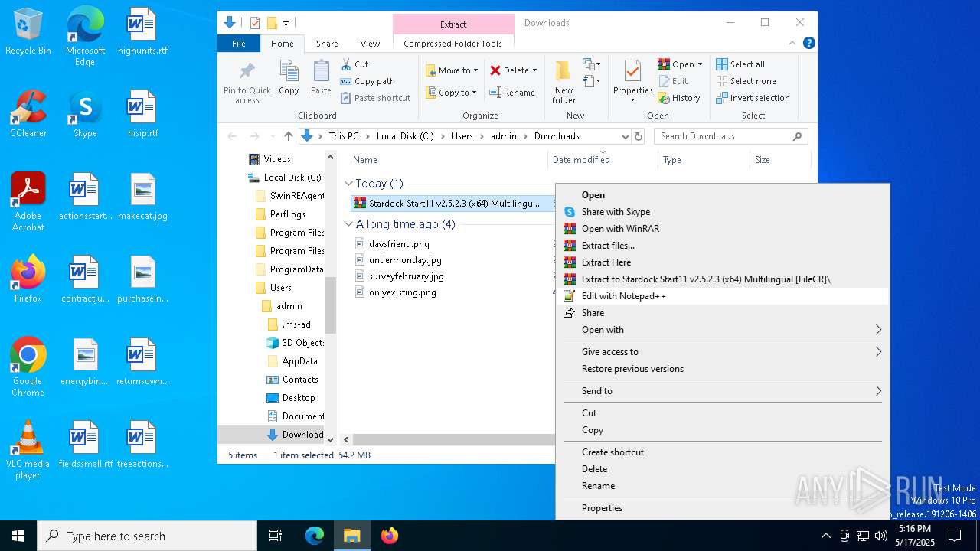The width and height of the screenshot is (980, 551).
Task: Click History in ribbon
Action: click(x=679, y=98)
